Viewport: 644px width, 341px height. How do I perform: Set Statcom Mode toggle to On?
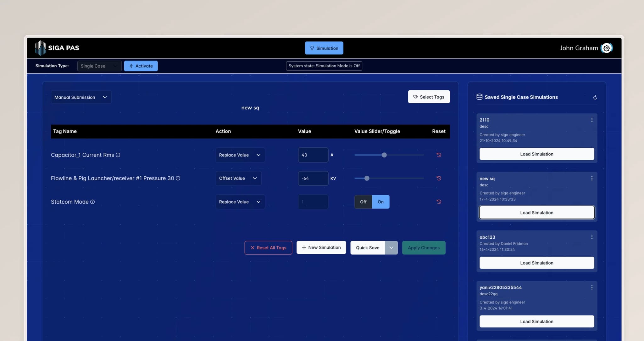point(380,202)
